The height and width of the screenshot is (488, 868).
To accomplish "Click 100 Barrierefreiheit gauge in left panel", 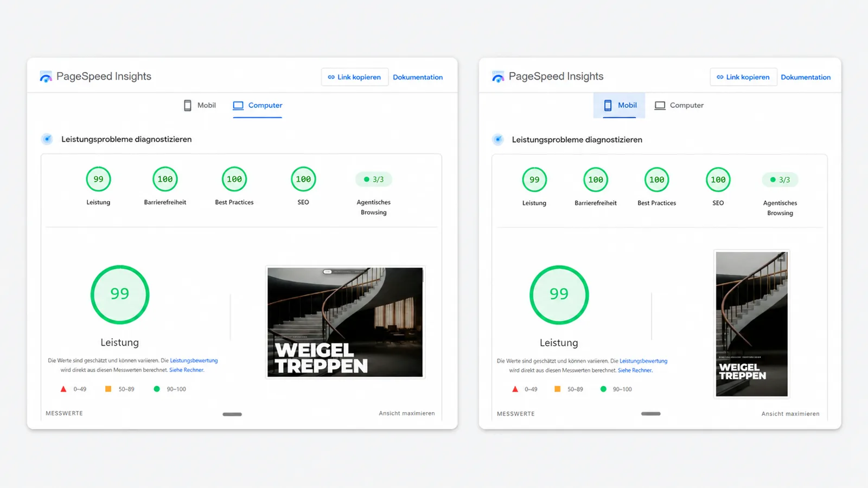I will click(x=165, y=179).
